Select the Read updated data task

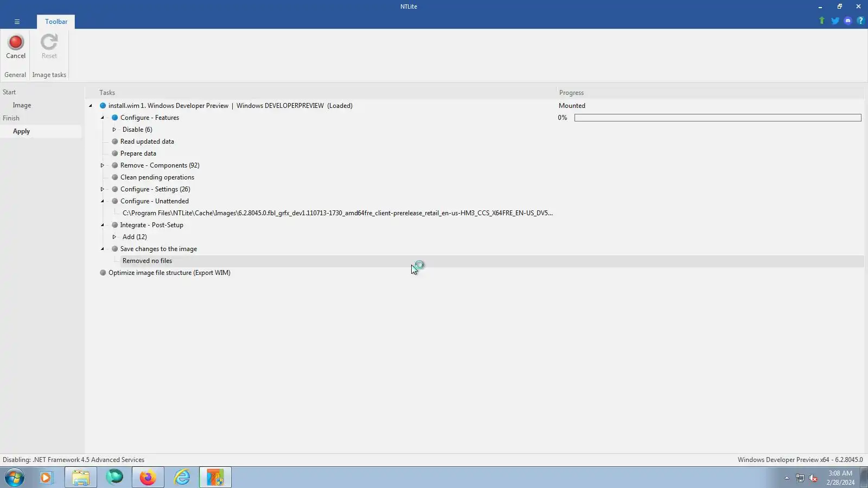147,142
